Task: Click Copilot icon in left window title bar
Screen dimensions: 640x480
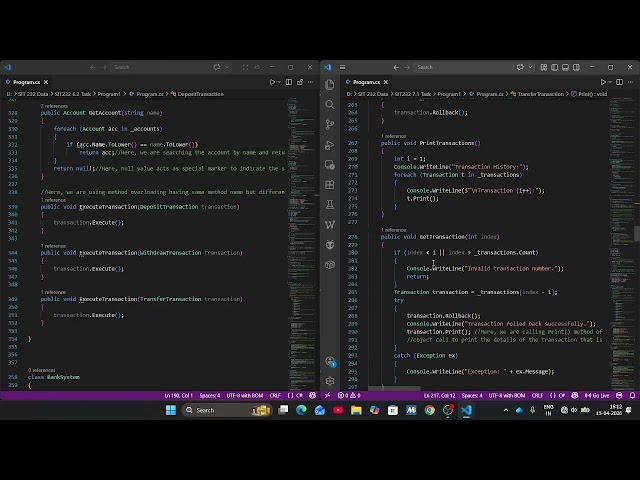Action: (217, 67)
